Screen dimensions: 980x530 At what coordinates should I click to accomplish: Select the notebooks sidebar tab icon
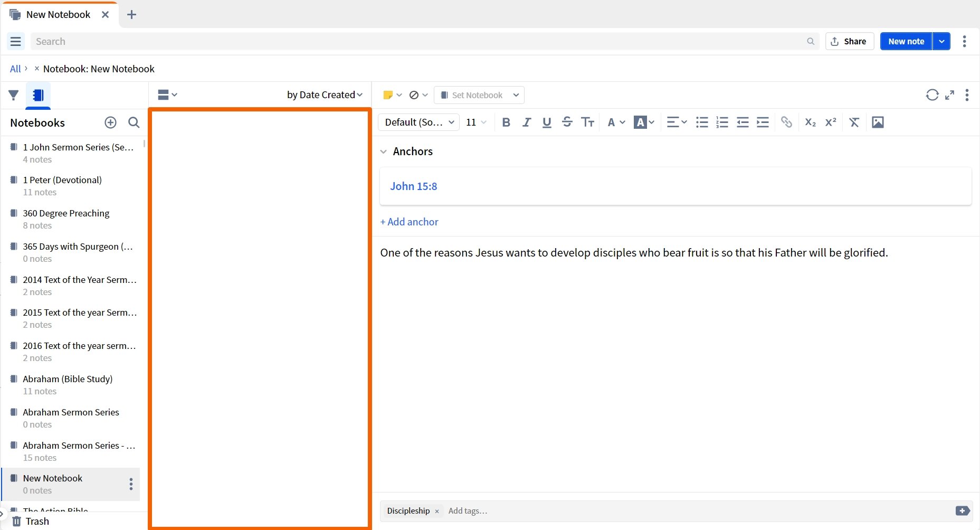coord(38,95)
